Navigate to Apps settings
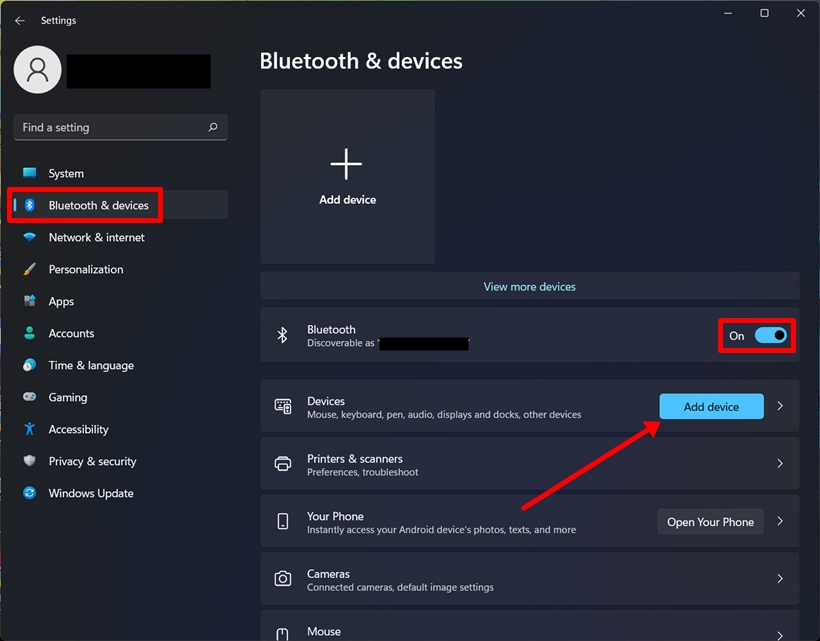Image resolution: width=820 pixels, height=641 pixels. [x=121, y=301]
